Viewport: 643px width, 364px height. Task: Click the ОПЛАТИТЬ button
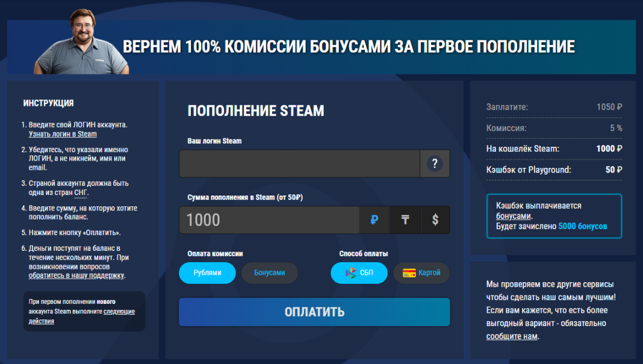(314, 312)
